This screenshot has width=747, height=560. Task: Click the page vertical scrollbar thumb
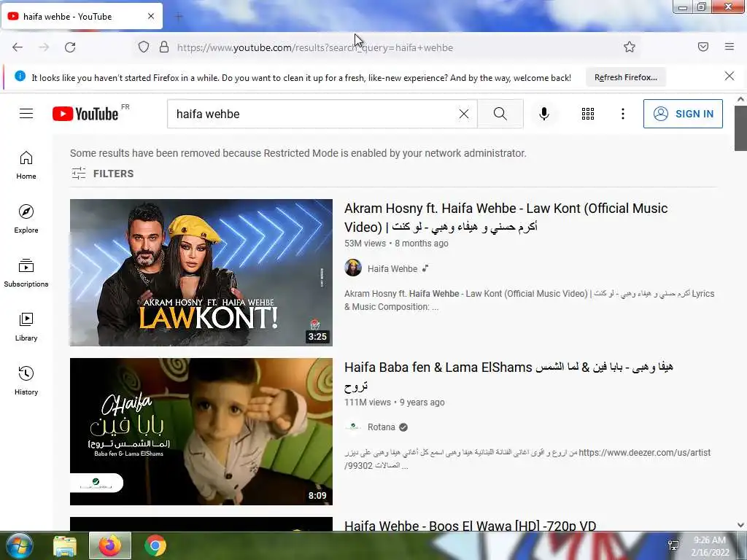pyautogui.click(x=740, y=128)
